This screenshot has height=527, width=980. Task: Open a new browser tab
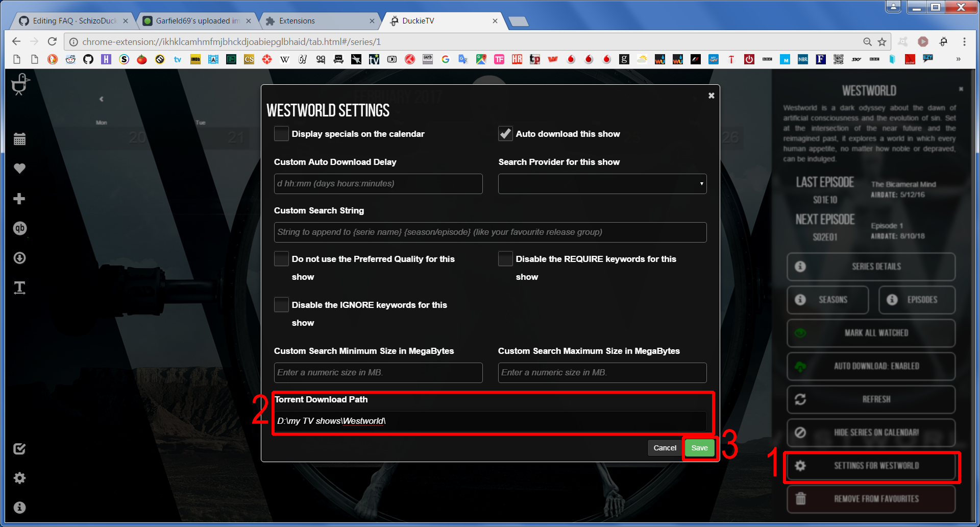(x=519, y=21)
